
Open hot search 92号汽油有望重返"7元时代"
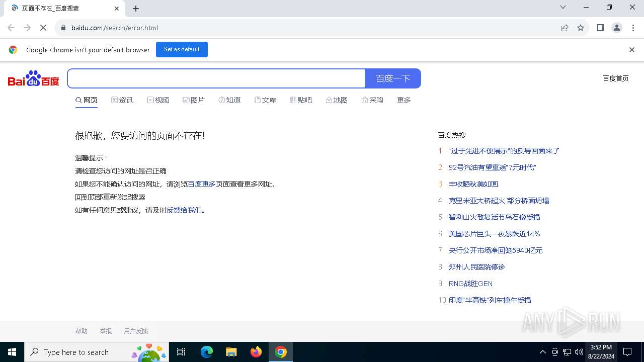click(x=493, y=167)
